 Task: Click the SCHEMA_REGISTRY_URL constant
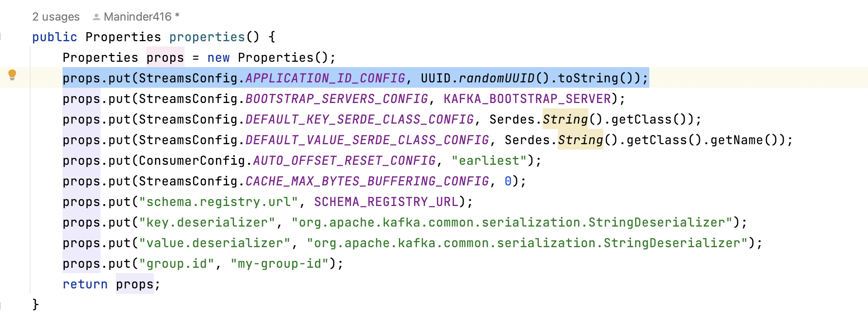click(x=386, y=202)
